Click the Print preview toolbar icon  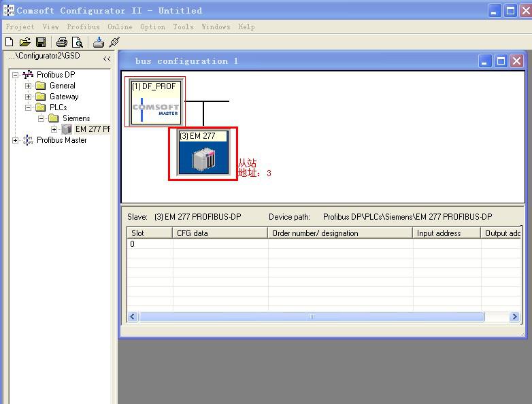click(78, 42)
